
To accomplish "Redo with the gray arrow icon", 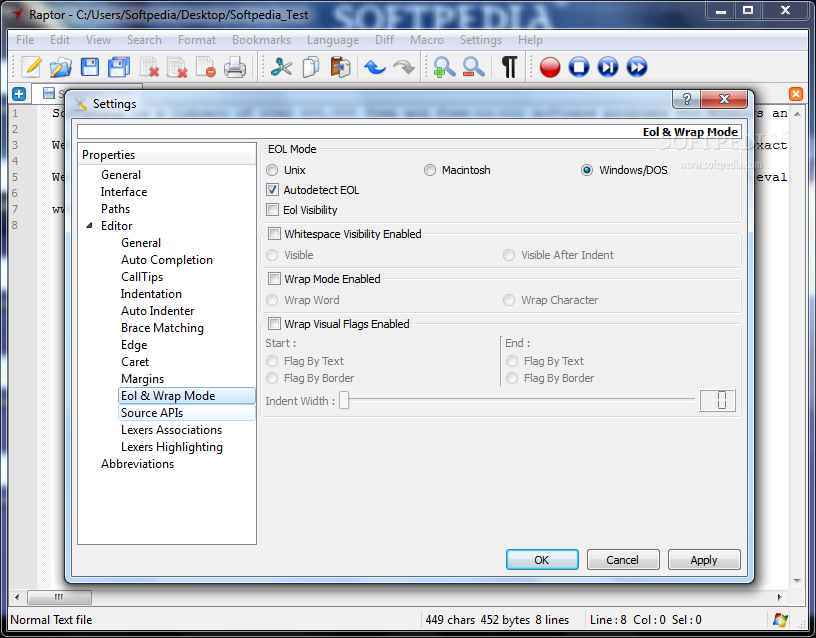I will 404,67.
